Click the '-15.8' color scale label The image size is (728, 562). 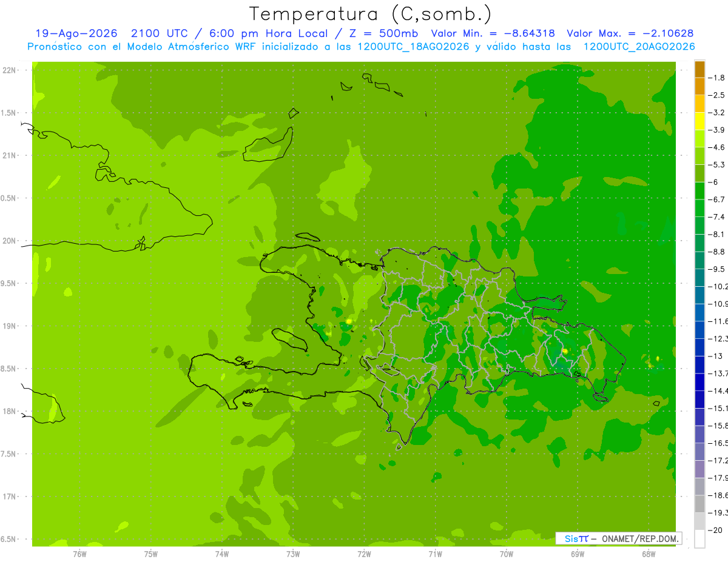(x=718, y=426)
